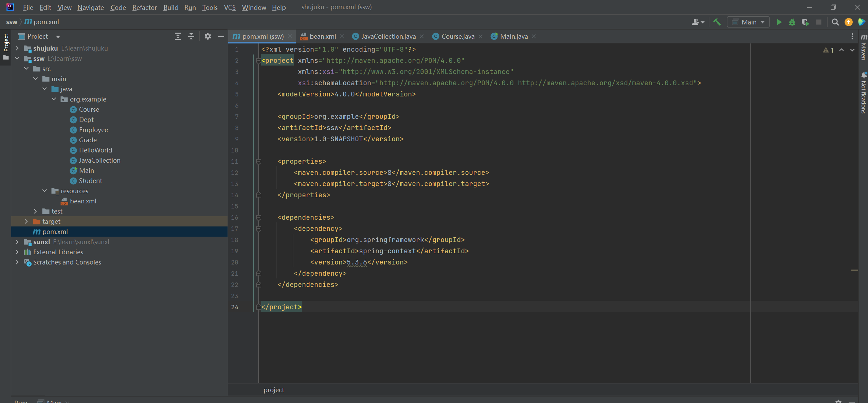
Task: Open the Refactor menu
Action: [144, 7]
